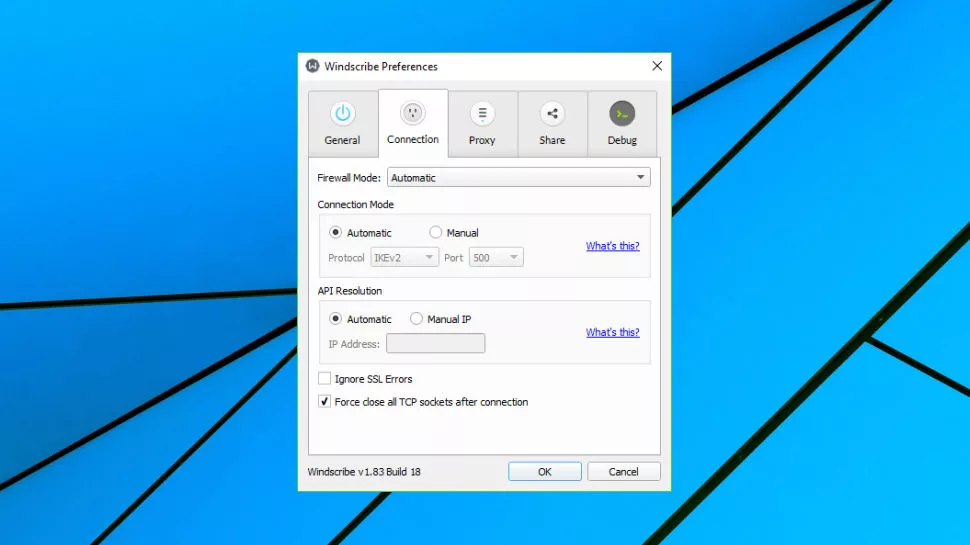Click the Windscribe Preferences title text
The width and height of the screenshot is (970, 545).
point(381,66)
